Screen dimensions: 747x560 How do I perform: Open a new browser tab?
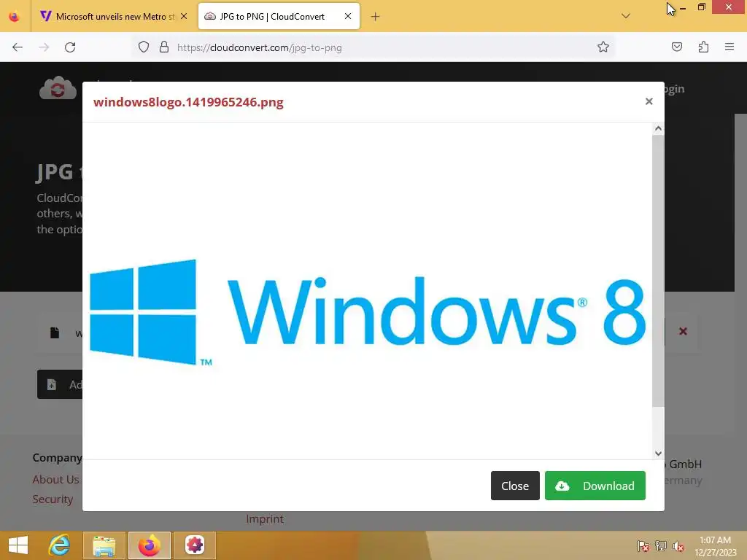376,17
